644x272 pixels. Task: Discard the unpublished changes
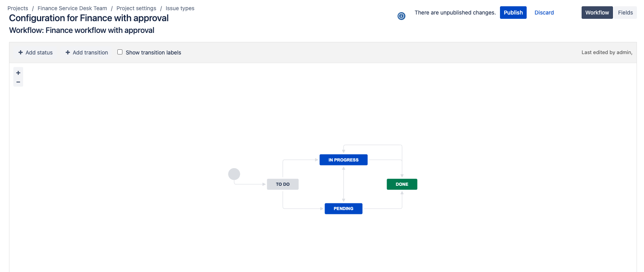[x=544, y=13]
